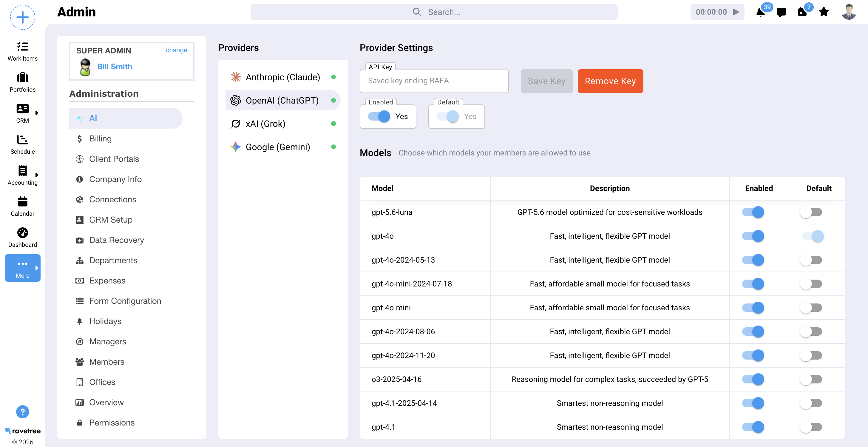
Task: Toggle the gpt-4o Enabled switch
Action: coord(753,236)
